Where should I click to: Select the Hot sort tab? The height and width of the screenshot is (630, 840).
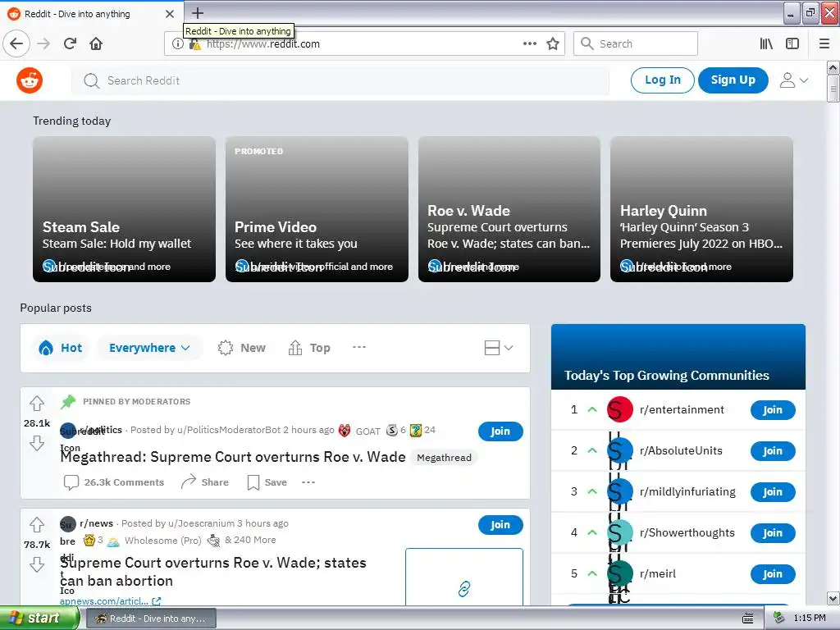[61, 348]
